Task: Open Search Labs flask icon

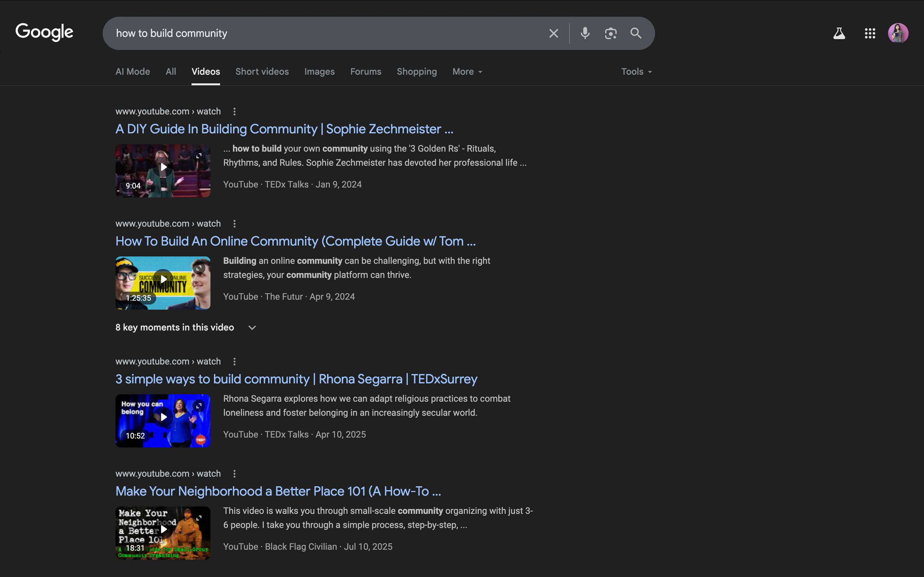Action: pos(839,34)
